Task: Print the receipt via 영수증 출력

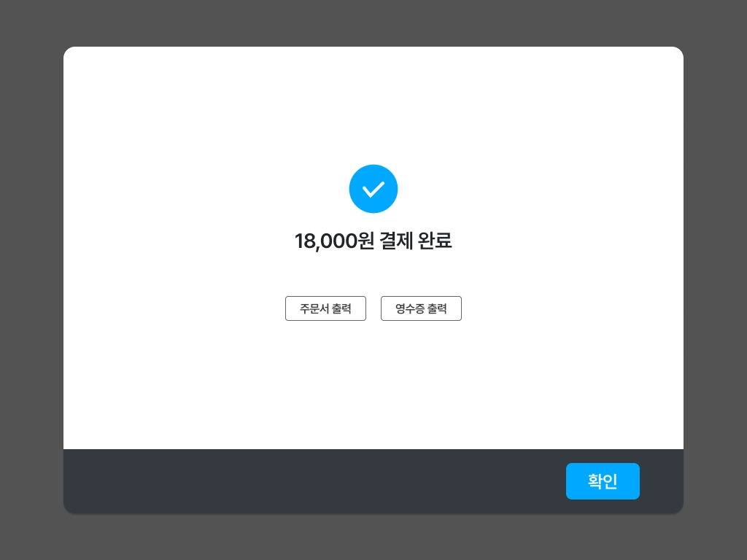Action: [421, 308]
